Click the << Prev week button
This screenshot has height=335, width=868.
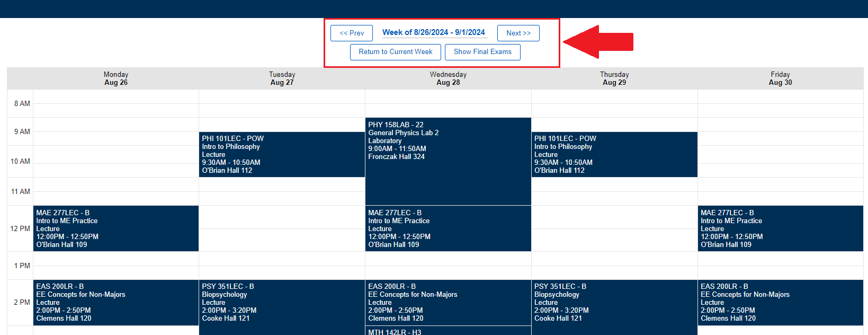click(352, 33)
